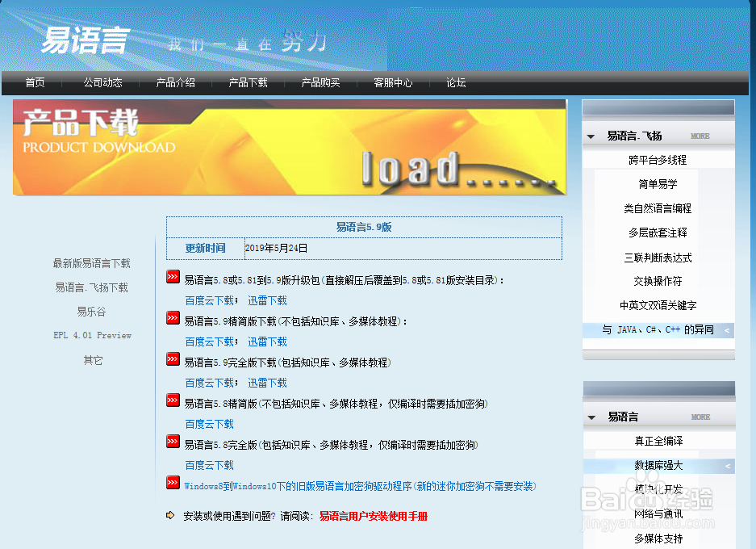Open MORE in the 易语言 panel
This screenshot has height=549, width=756.
coord(700,417)
